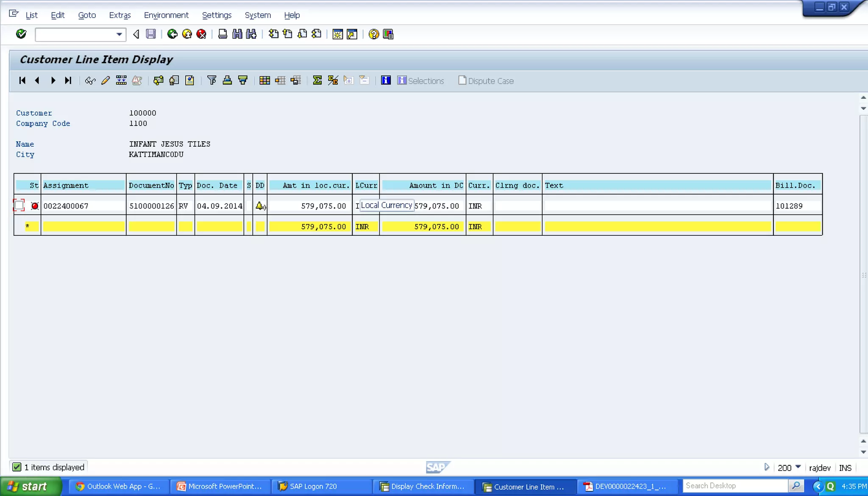This screenshot has height=496, width=868.
Task: Click the Bill.Doc. column header
Action: 797,185
